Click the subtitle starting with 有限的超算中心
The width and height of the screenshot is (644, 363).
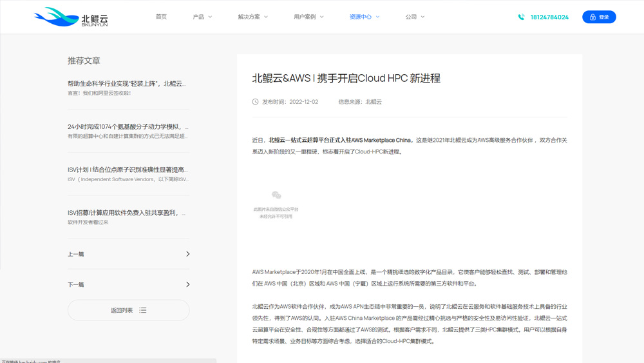coord(128,136)
